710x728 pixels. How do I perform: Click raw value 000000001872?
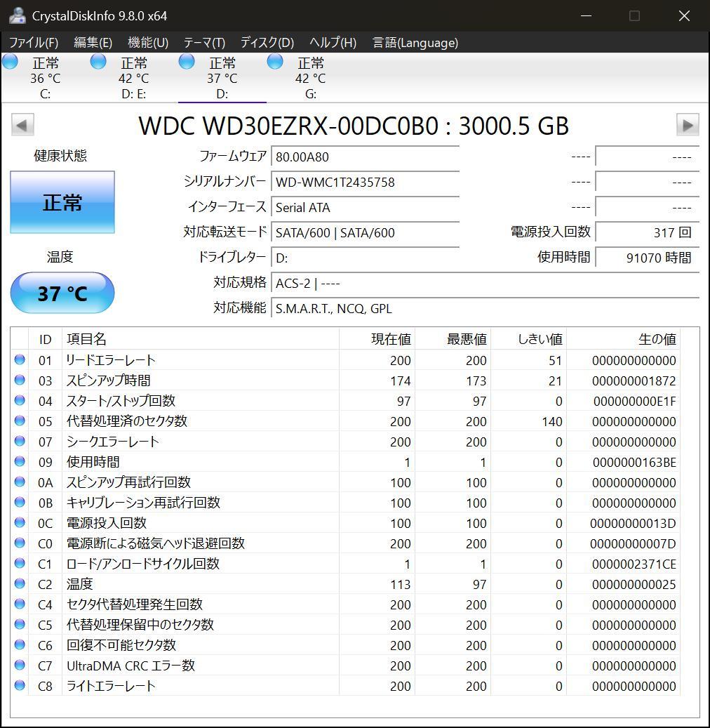click(634, 380)
